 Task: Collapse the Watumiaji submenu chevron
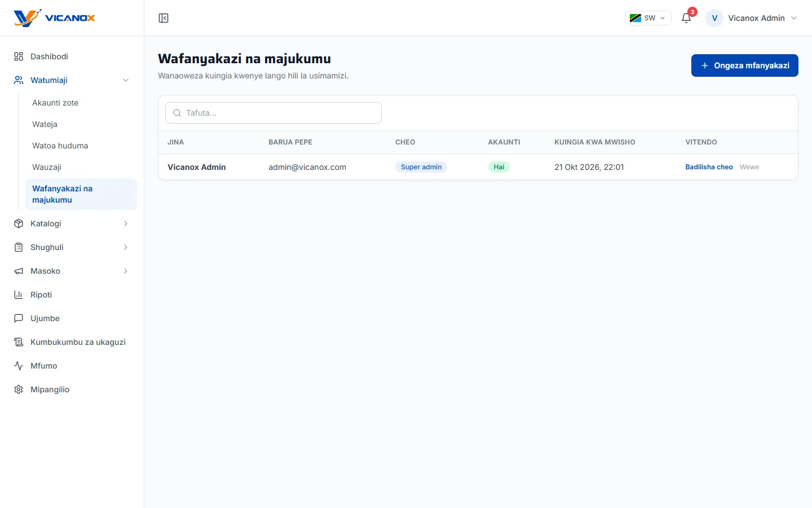coord(126,80)
